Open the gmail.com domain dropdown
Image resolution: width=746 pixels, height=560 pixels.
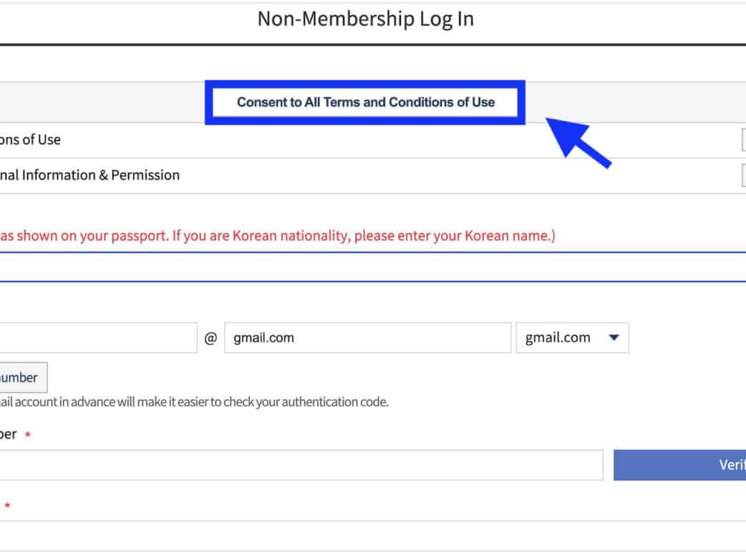tap(572, 338)
